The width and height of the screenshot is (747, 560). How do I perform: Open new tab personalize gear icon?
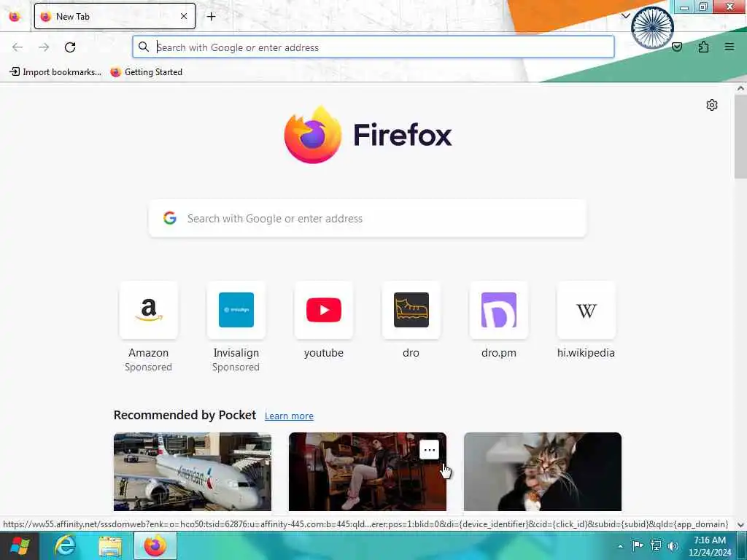pyautogui.click(x=712, y=105)
